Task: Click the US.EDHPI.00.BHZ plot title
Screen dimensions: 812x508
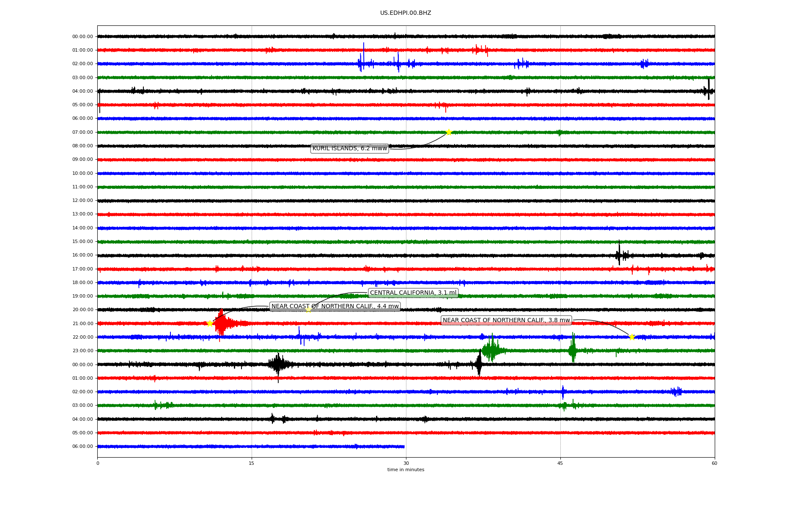Action: tap(406, 13)
